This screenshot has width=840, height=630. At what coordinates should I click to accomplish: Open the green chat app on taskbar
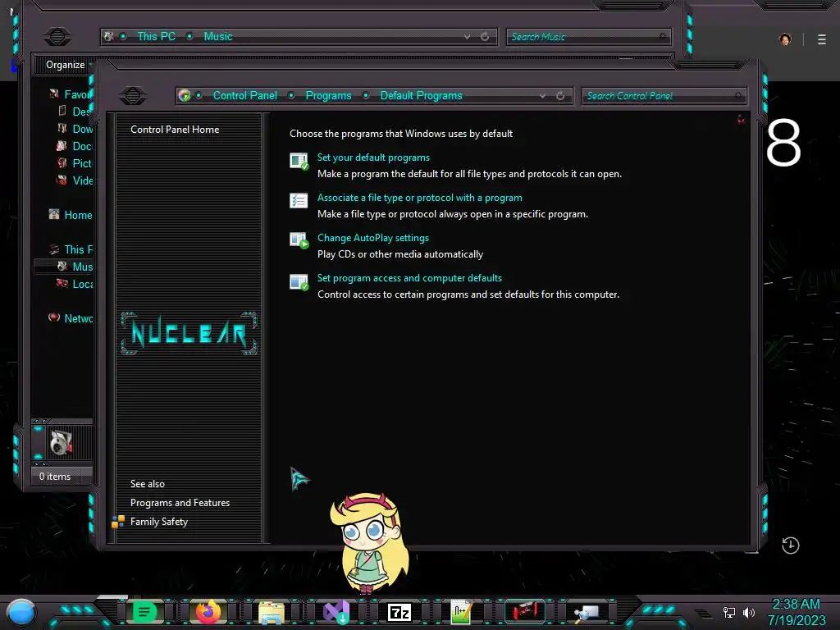144,612
